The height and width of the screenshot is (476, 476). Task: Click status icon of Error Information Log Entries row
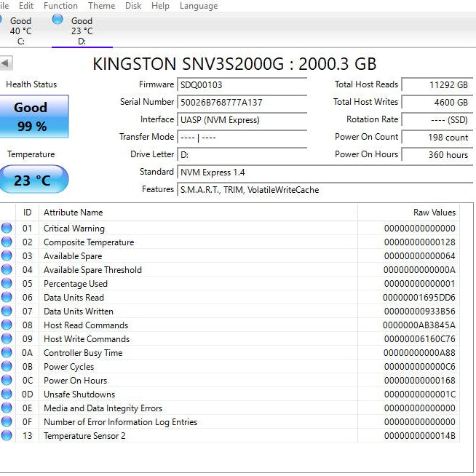(7, 421)
